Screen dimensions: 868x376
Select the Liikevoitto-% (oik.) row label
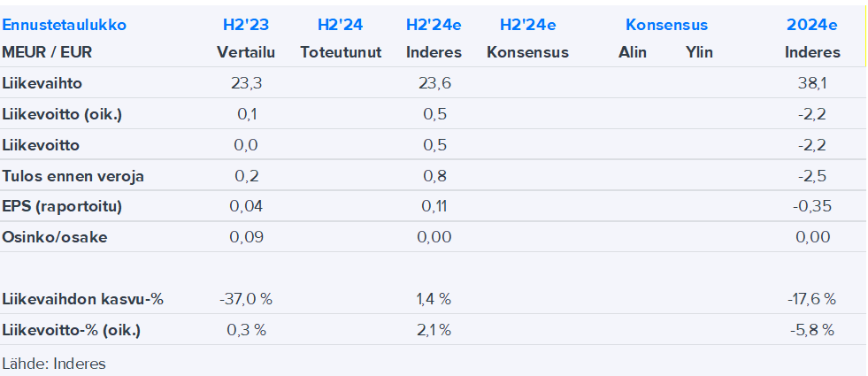[x=72, y=330]
